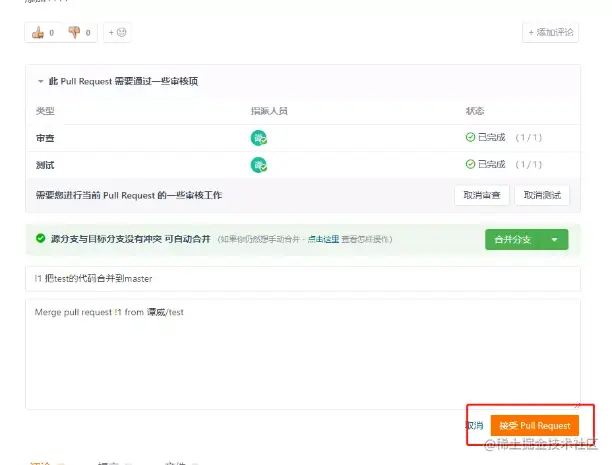Click the 接受 Pull Request button
The width and height of the screenshot is (612, 465).
tap(535, 426)
